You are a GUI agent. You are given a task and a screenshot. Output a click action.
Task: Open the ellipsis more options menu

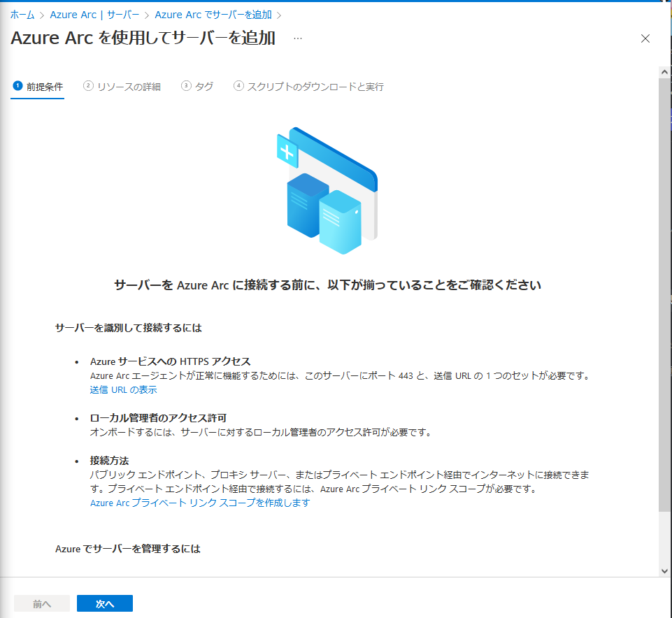click(x=298, y=38)
